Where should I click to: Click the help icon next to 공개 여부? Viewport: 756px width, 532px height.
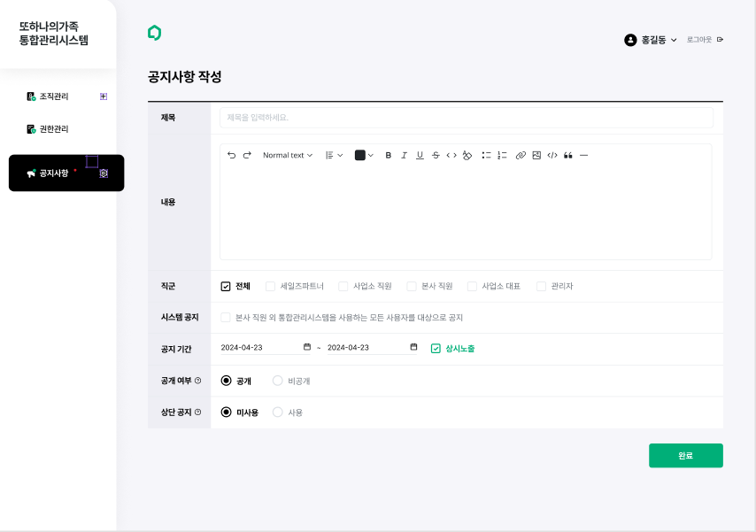[x=198, y=381]
